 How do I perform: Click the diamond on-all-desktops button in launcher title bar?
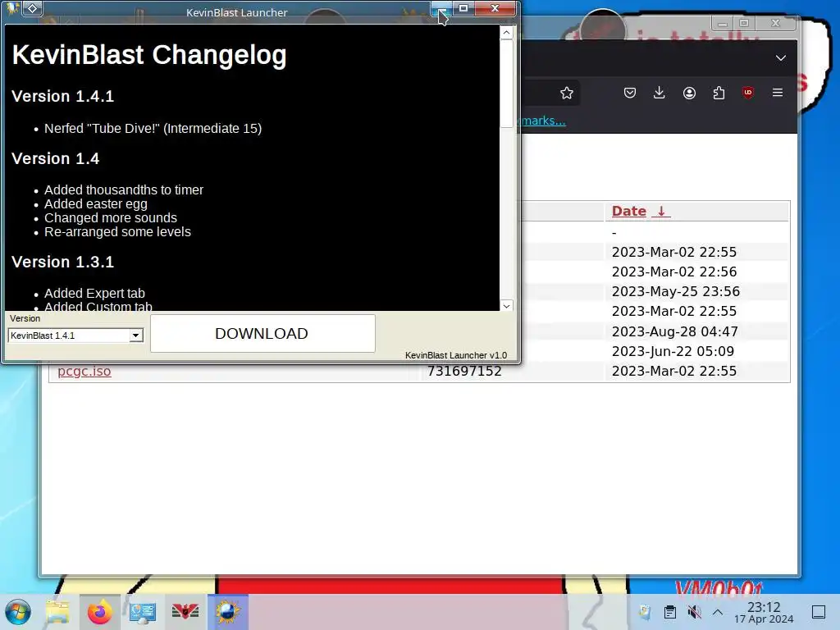click(33, 8)
